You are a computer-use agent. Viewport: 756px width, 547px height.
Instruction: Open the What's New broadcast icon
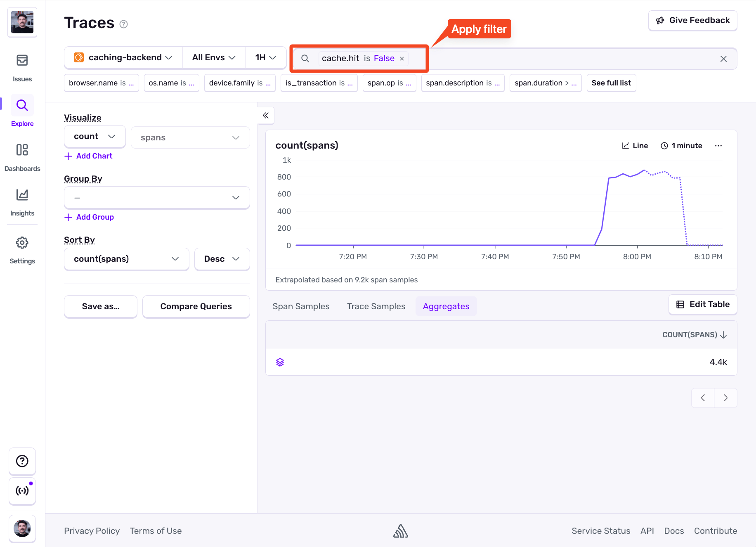[x=22, y=491]
